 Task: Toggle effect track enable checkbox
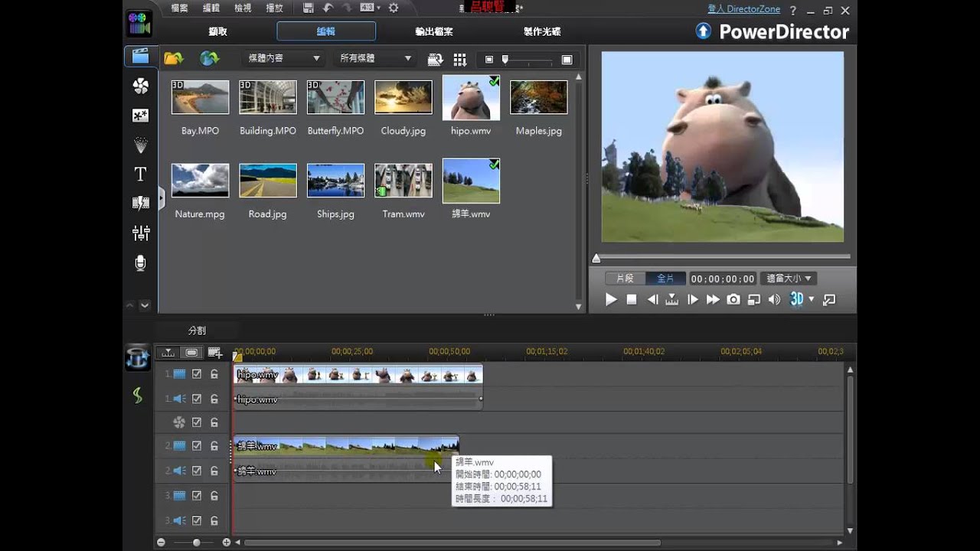pos(197,422)
